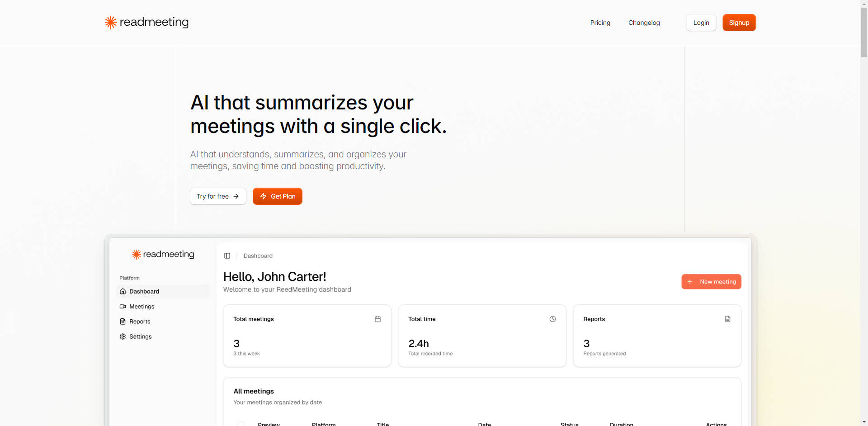The height and width of the screenshot is (426, 868).
Task: Click the file icon beside sidebar Reports
Action: pyautogui.click(x=123, y=322)
